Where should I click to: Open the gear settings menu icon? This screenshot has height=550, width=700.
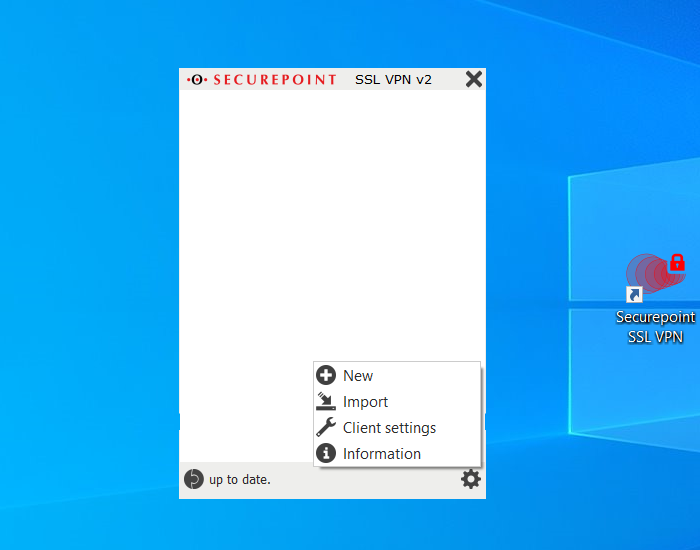click(471, 480)
